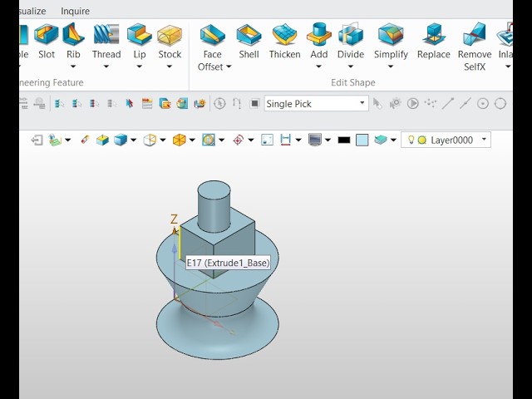Open the Single Pick dropdown

316,103
